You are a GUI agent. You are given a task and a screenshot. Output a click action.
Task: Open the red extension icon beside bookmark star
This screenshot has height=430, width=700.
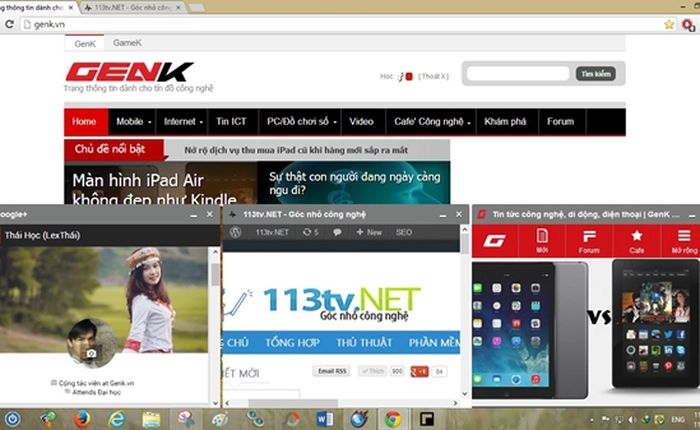(x=688, y=25)
